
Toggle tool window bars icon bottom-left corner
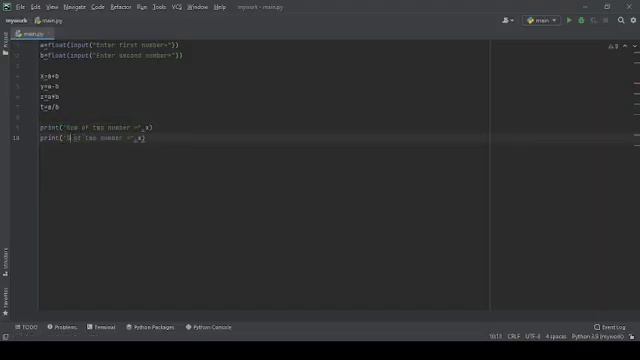[5, 337]
